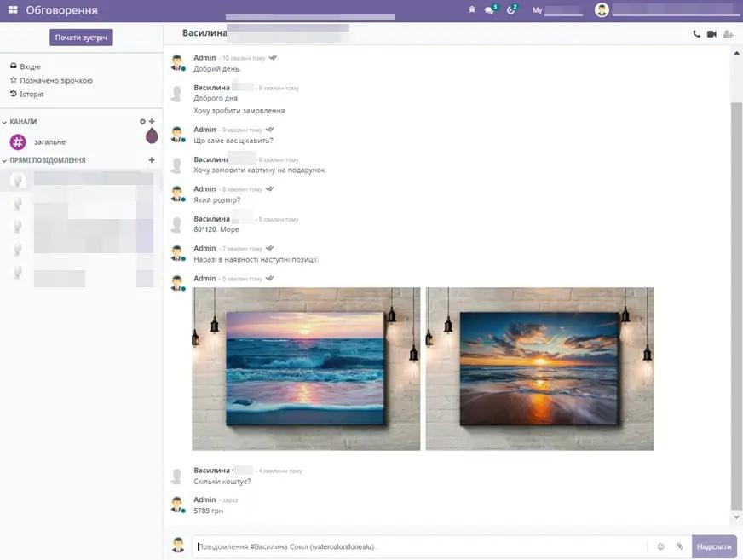Start a video call with the camera icon
The image size is (743, 560).
(x=713, y=34)
